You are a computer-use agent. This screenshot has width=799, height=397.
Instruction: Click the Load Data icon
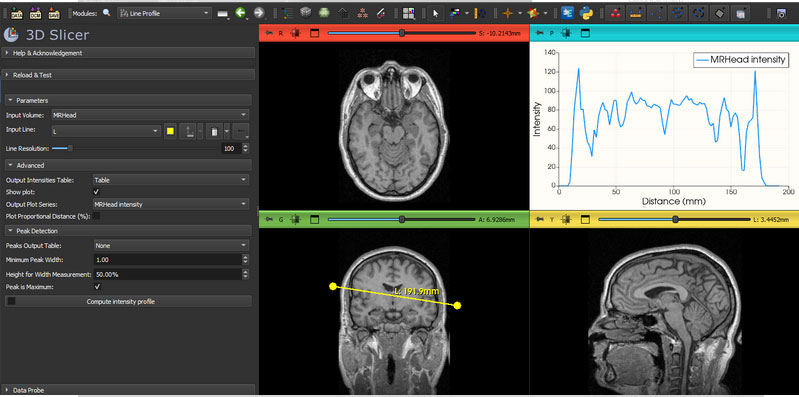point(16,14)
